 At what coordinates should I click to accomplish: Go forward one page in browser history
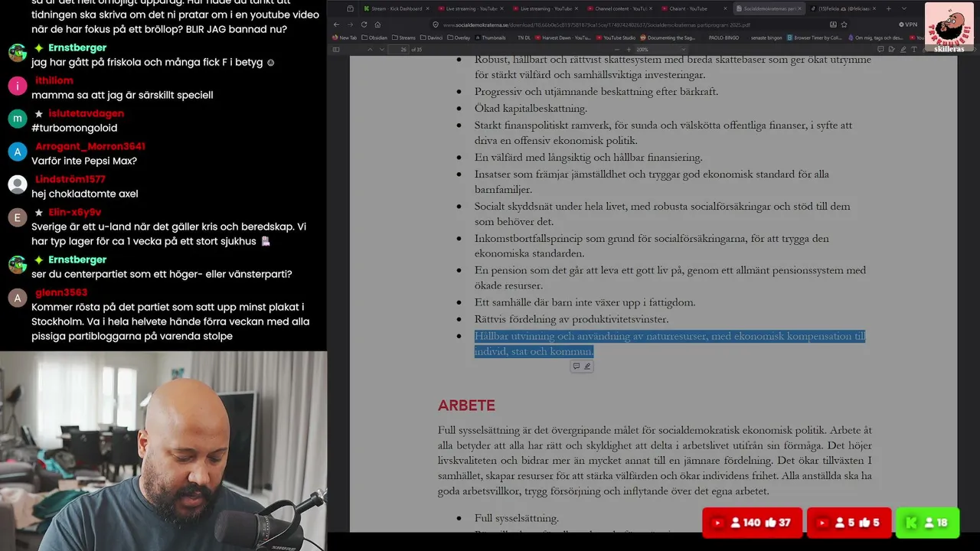(x=350, y=24)
